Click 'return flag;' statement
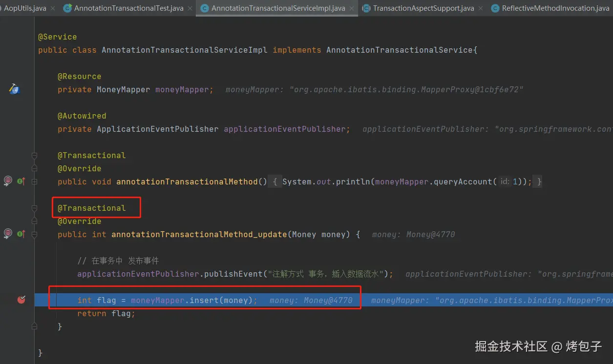 click(106, 313)
